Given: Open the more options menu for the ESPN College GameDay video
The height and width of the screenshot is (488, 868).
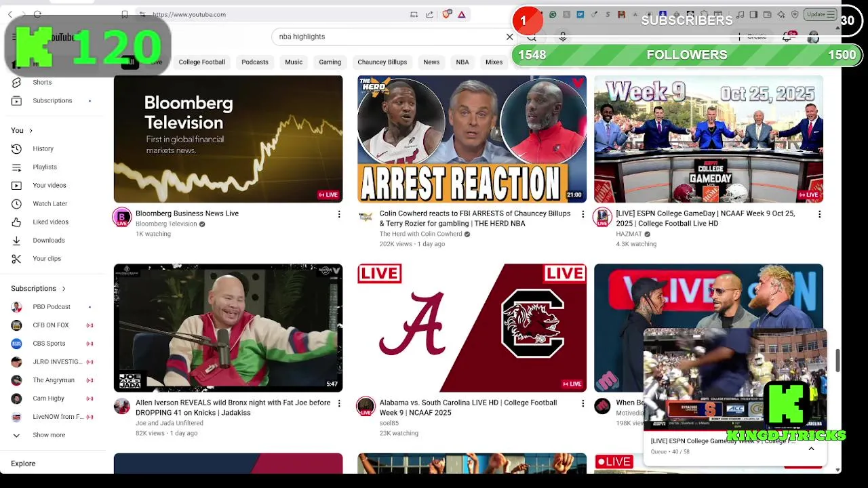Looking at the screenshot, I should pyautogui.click(x=819, y=214).
